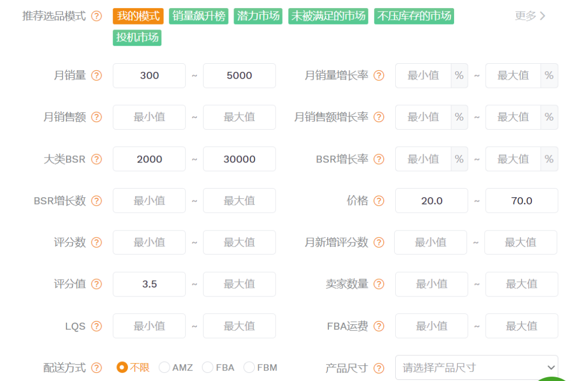Click the 月销量 minimum value field

pyautogui.click(x=149, y=76)
